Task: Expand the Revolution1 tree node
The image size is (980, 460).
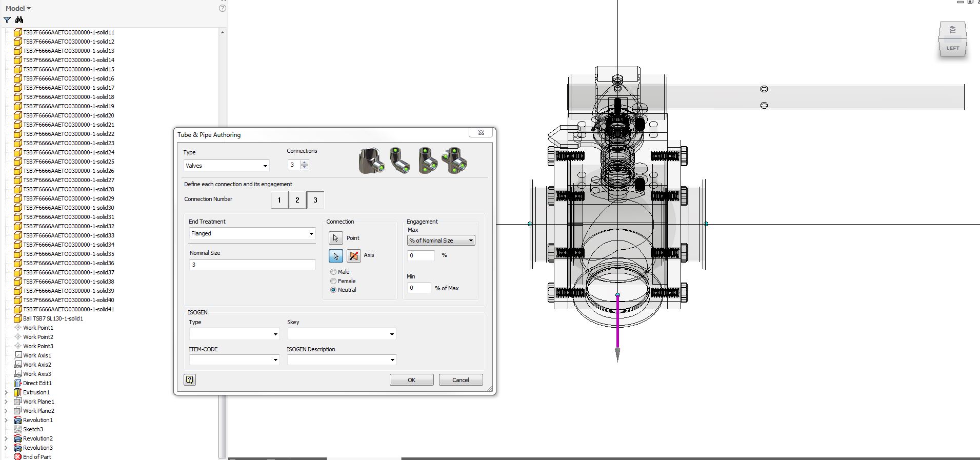Action: pyautogui.click(x=6, y=420)
